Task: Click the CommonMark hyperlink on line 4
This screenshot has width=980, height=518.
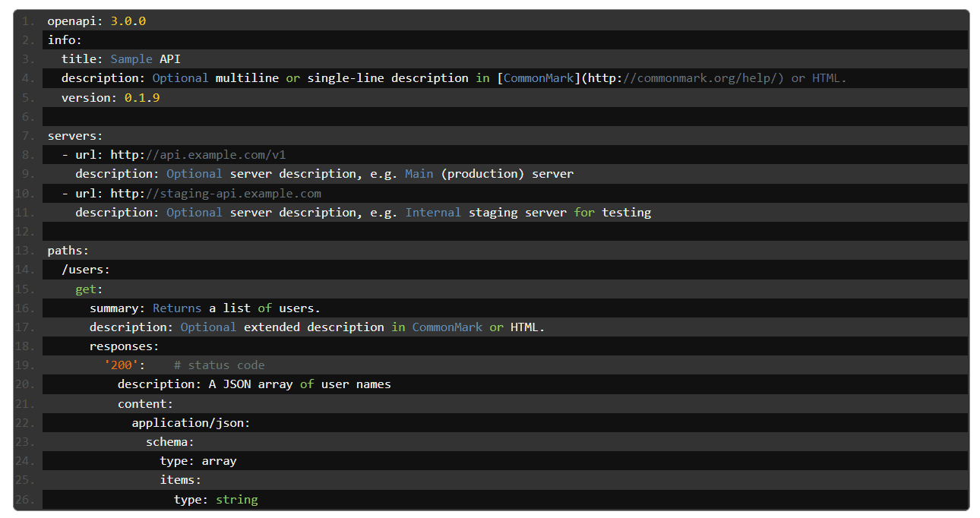Action: pyautogui.click(x=538, y=77)
